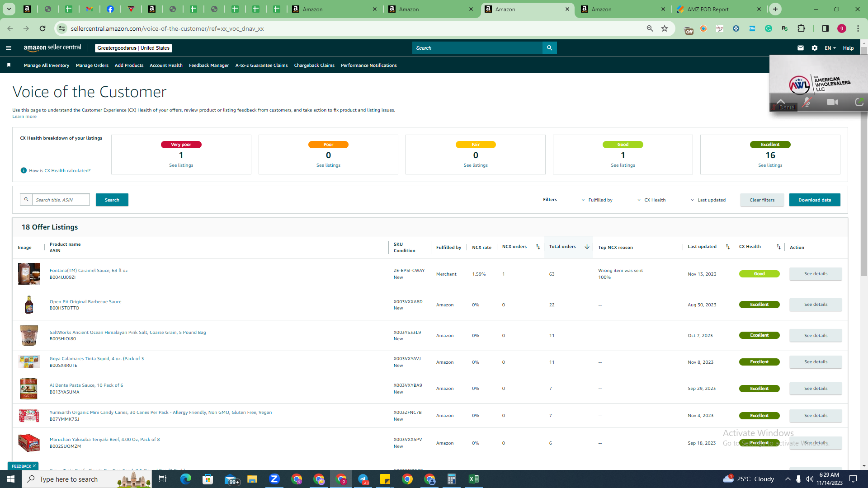Open File Explorer from the taskbar

[252, 479]
